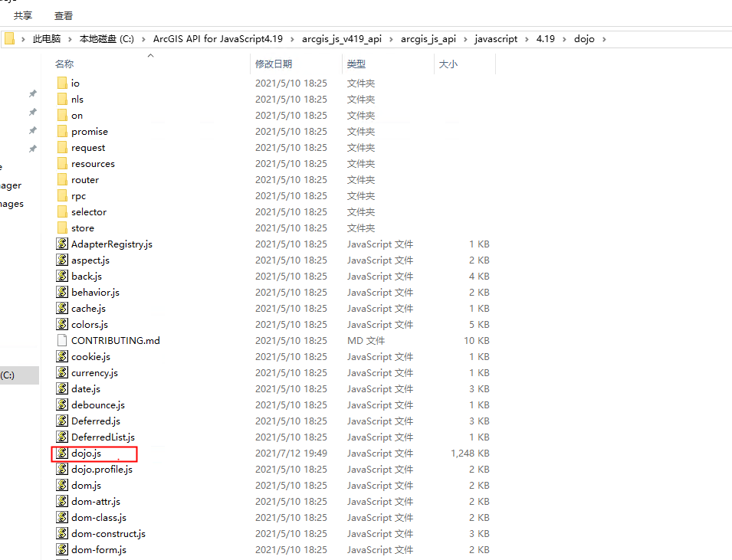This screenshot has height=560, width=732.
Task: Click the aspect.js file icon
Action: [62, 260]
